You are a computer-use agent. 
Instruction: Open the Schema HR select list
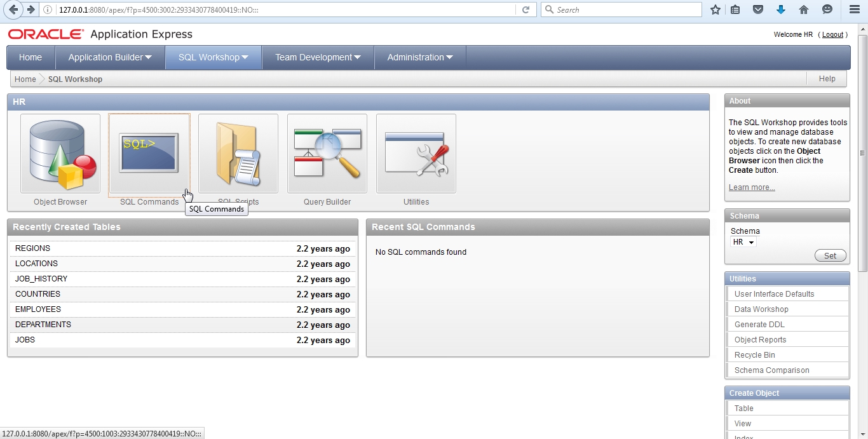(743, 242)
